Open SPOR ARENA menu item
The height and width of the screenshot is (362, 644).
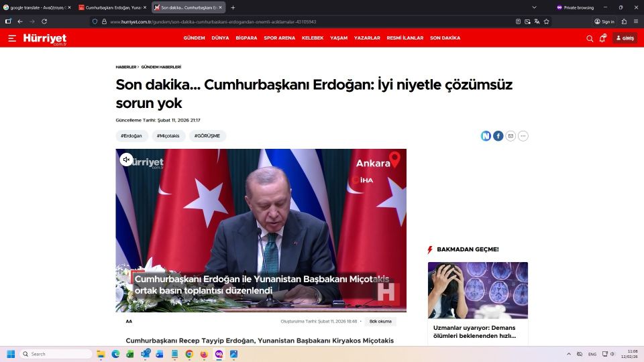279,38
